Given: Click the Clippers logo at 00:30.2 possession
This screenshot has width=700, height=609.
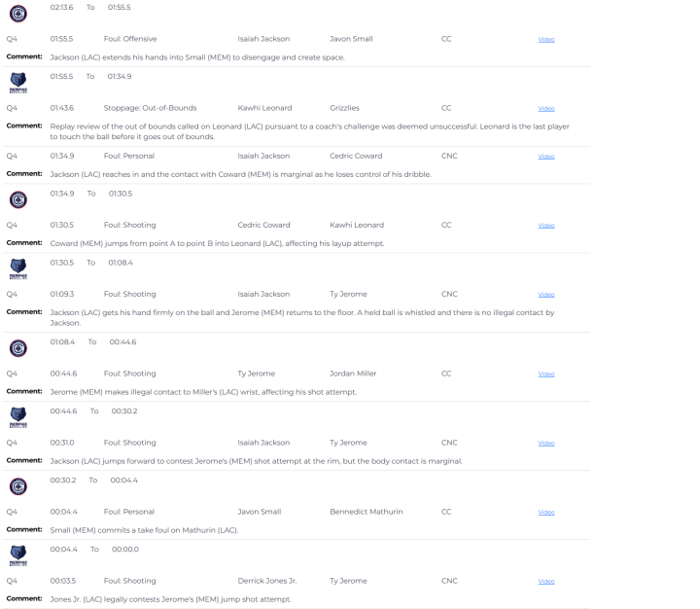Looking at the screenshot, I should coord(17,485).
